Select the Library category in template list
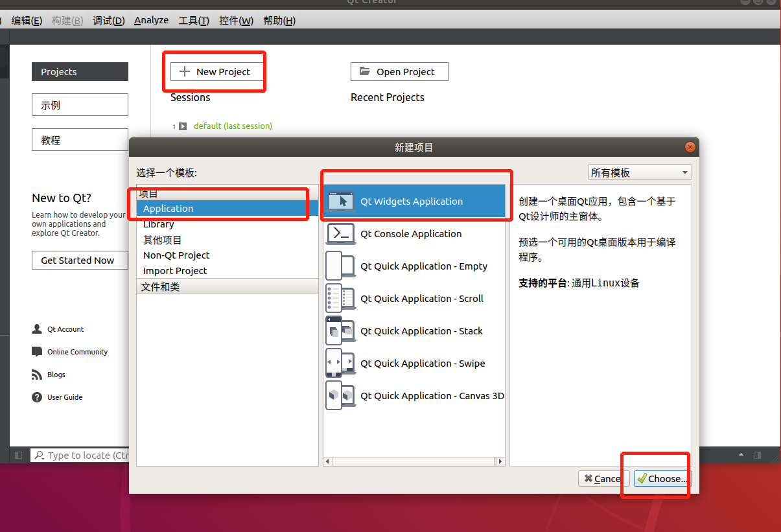 coord(159,224)
